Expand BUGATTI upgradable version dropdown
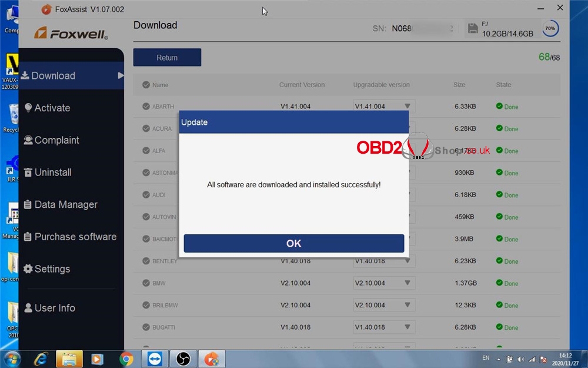This screenshot has width=588, height=368. coord(407,327)
